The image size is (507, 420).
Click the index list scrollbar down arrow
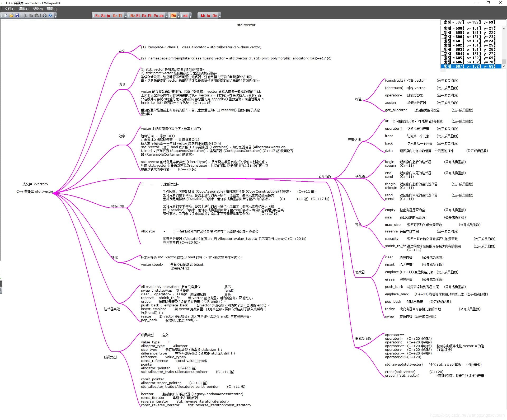(x=504, y=66)
